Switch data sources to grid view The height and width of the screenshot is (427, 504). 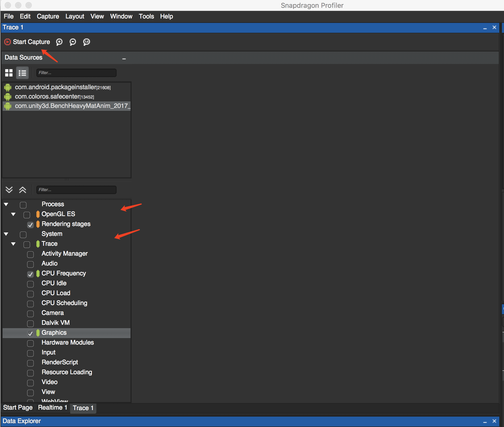coord(9,73)
